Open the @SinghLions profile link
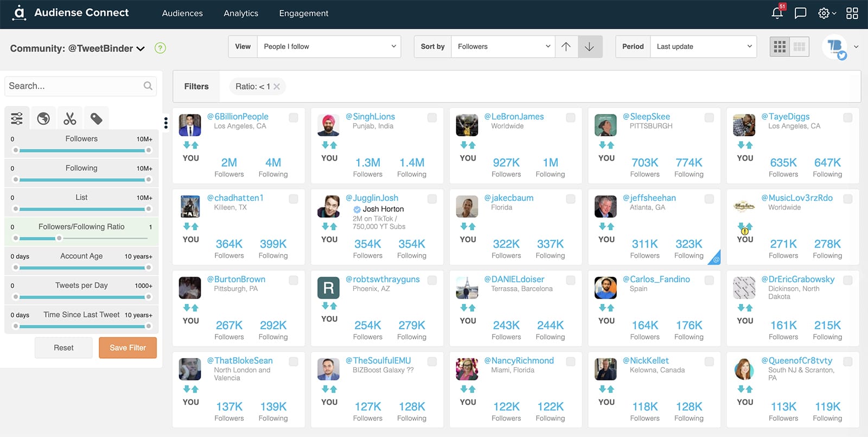The height and width of the screenshot is (437, 868). pyautogui.click(x=371, y=116)
